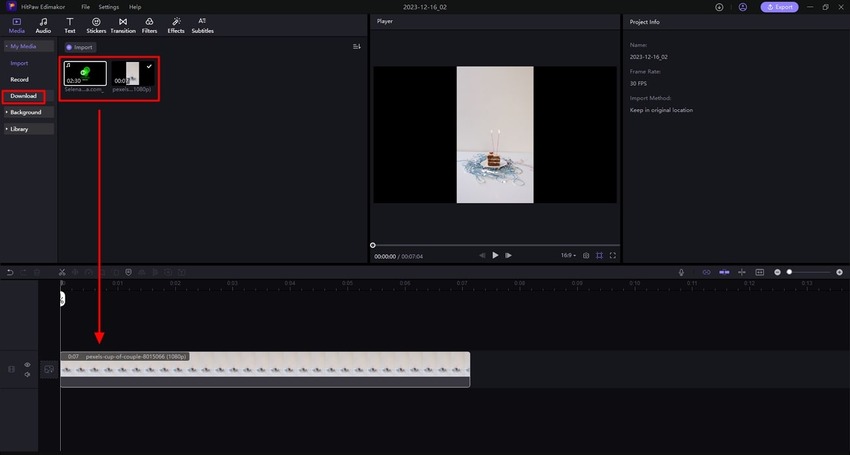850x455 pixels.
Task: Open the Text tab
Action: pos(70,25)
